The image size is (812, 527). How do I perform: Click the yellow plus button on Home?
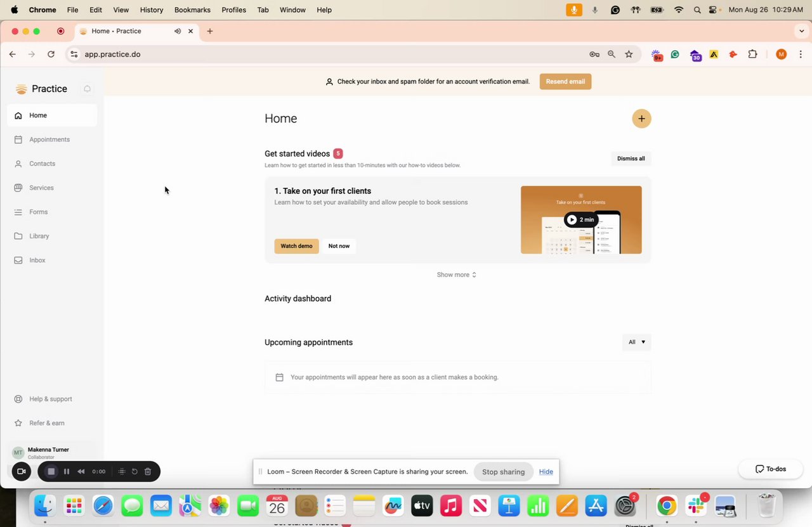click(641, 119)
